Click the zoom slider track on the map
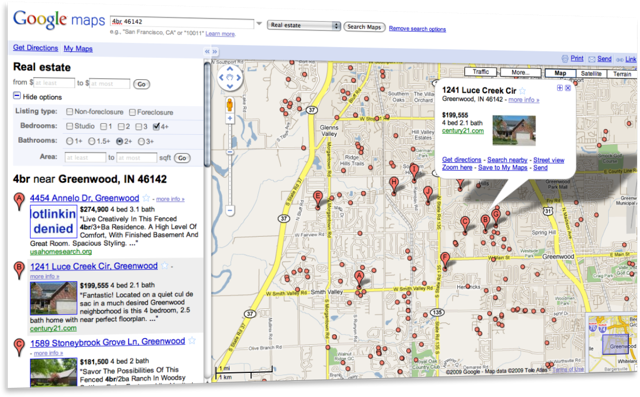640x397 pixels. coord(230,165)
